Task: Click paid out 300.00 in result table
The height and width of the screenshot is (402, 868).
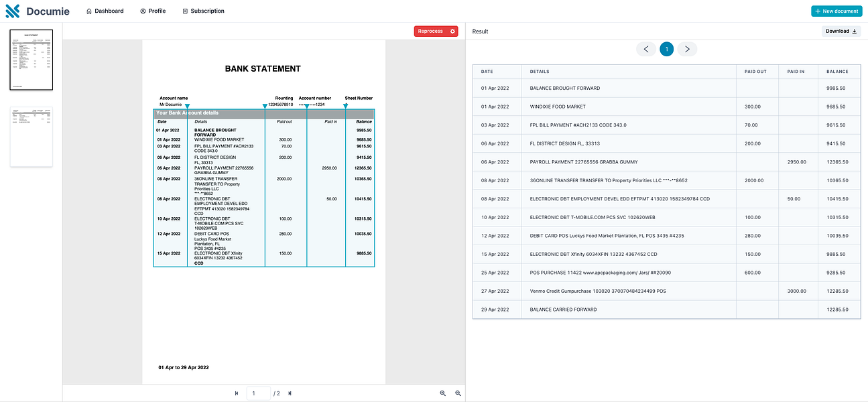Action: (752, 107)
